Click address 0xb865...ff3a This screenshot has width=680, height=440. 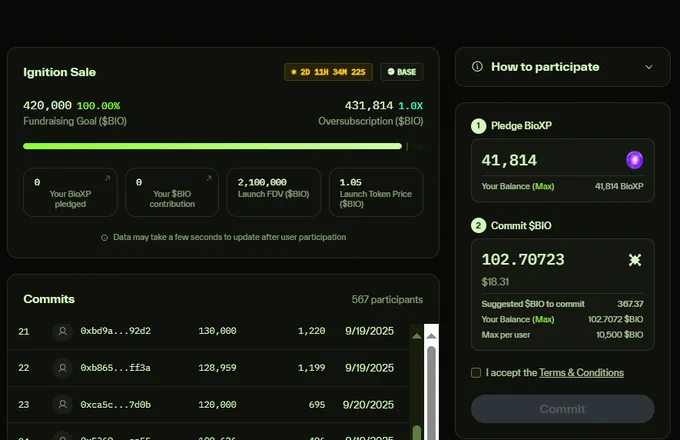point(115,368)
